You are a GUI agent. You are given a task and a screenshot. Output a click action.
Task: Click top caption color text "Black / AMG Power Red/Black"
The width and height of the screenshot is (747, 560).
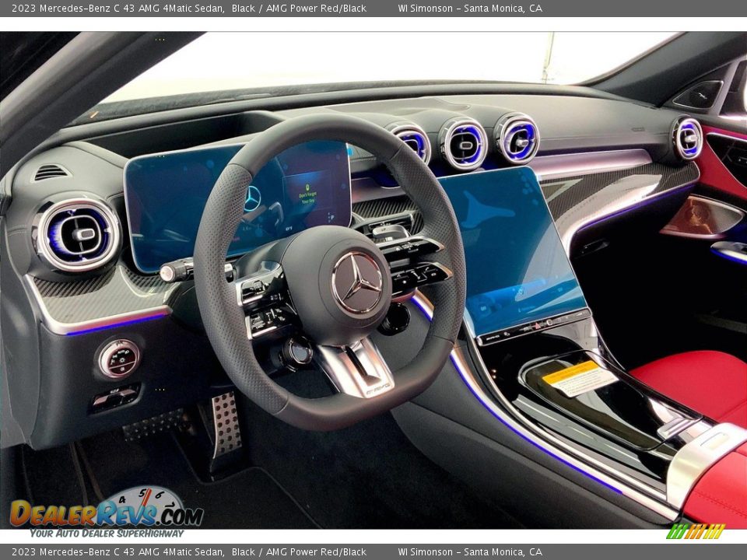coord(299,8)
